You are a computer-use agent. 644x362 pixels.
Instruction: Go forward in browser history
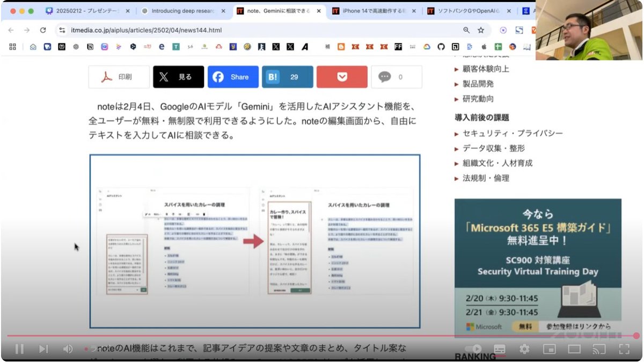[x=27, y=30]
